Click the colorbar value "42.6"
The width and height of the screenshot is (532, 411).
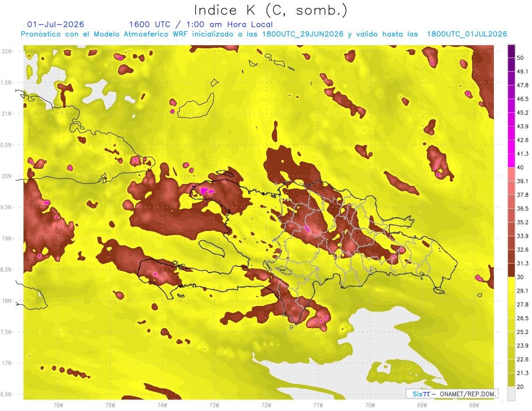[523, 140]
